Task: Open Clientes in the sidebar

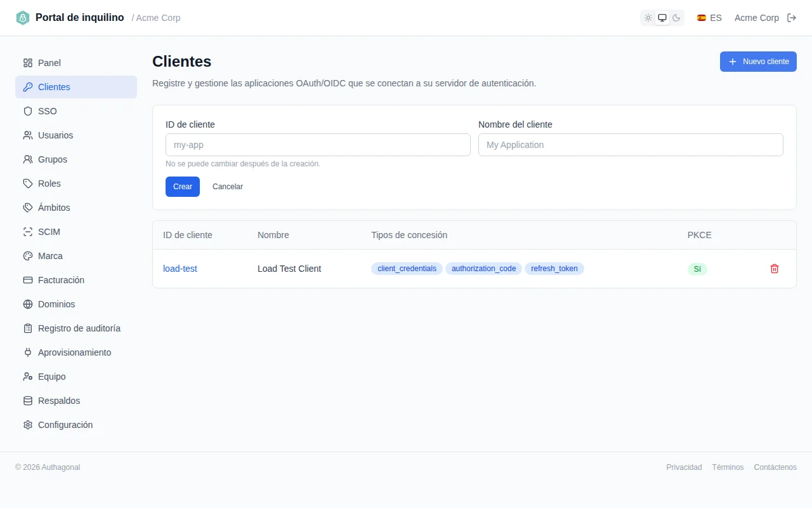Action: 76,87
